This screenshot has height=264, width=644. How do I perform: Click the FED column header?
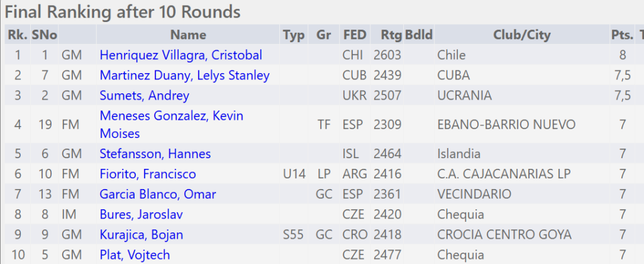pyautogui.click(x=354, y=35)
